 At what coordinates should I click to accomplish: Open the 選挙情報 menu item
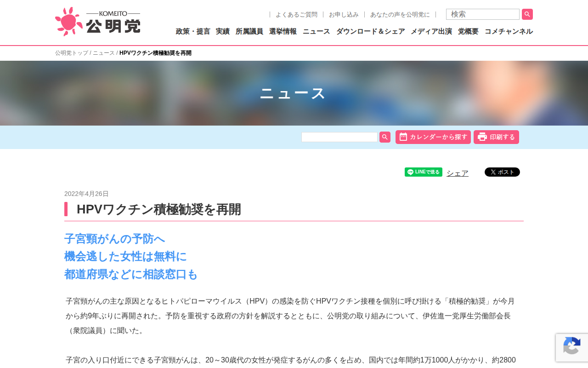pos(283,31)
